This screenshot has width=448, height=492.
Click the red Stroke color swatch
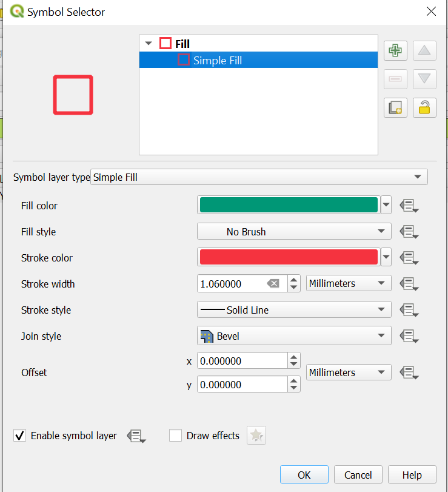point(289,257)
